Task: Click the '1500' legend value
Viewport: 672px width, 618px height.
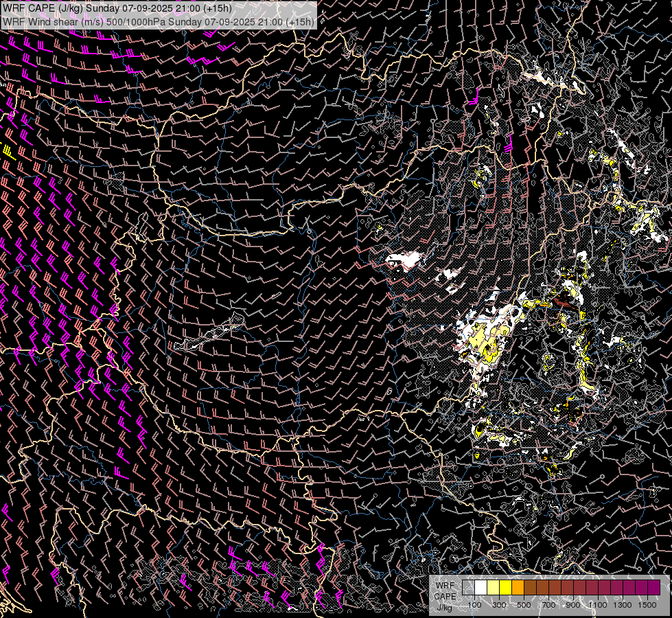Action: [x=647, y=605]
